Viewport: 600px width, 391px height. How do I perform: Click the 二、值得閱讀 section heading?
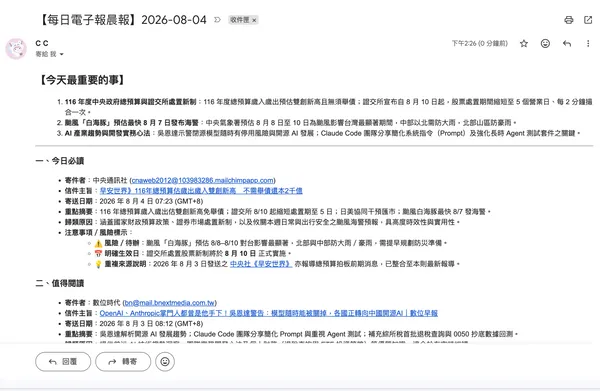[x=60, y=283]
